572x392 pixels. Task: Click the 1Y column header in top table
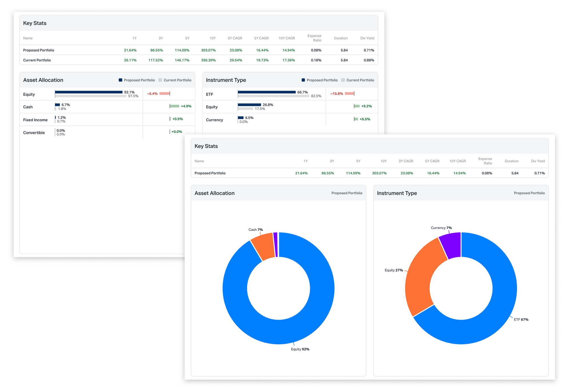coord(134,38)
